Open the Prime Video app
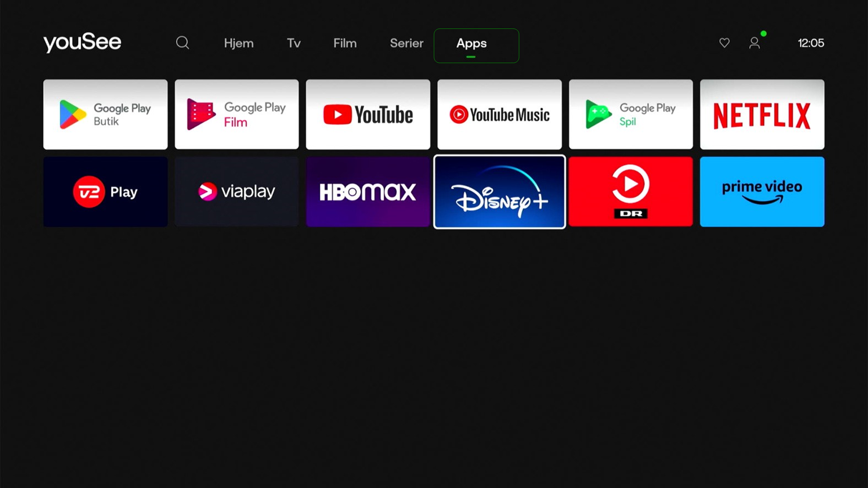 point(762,192)
